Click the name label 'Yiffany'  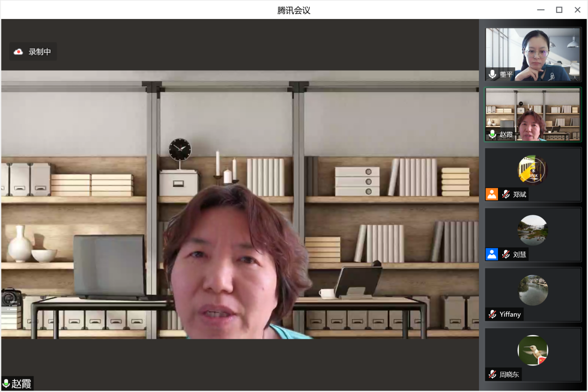510,314
